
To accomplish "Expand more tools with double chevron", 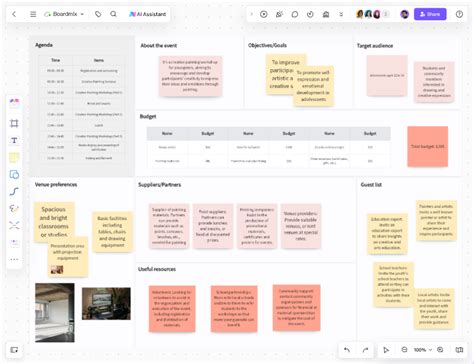I will 341,14.
